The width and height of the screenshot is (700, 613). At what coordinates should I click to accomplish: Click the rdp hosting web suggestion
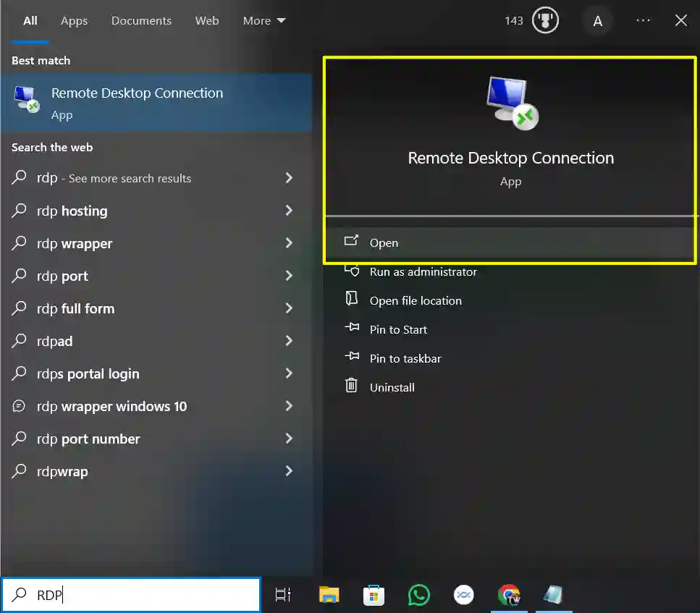click(x=72, y=211)
